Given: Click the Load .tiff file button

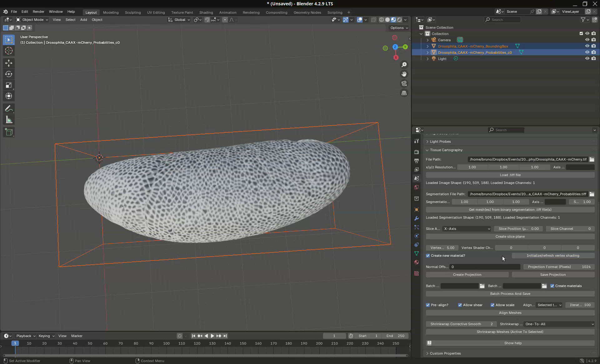Looking at the screenshot, I should (510, 175).
